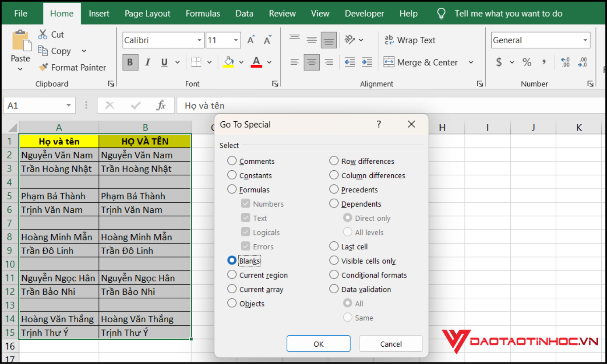Image resolution: width=607 pixels, height=364 pixels.
Task: Click the Merge & Center icon
Action: point(389,62)
